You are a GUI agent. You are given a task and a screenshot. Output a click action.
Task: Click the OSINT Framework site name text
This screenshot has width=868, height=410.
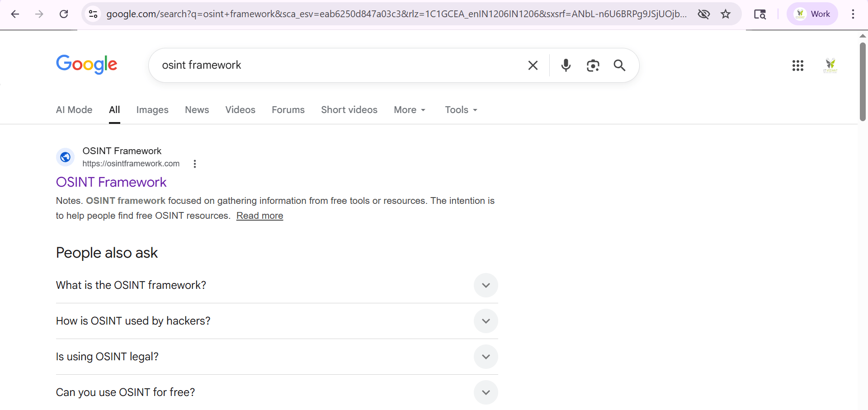(x=122, y=151)
